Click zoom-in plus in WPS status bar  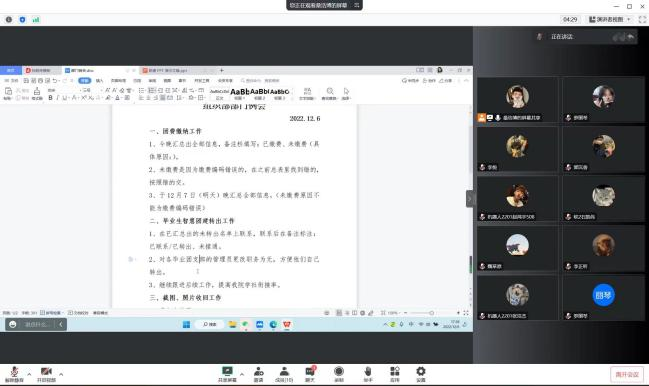coord(458,313)
